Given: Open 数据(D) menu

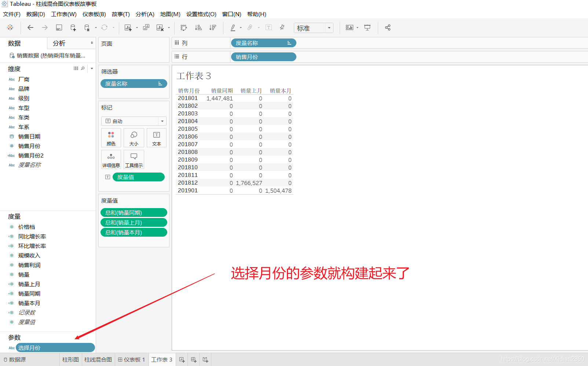Looking at the screenshot, I should [36, 14].
